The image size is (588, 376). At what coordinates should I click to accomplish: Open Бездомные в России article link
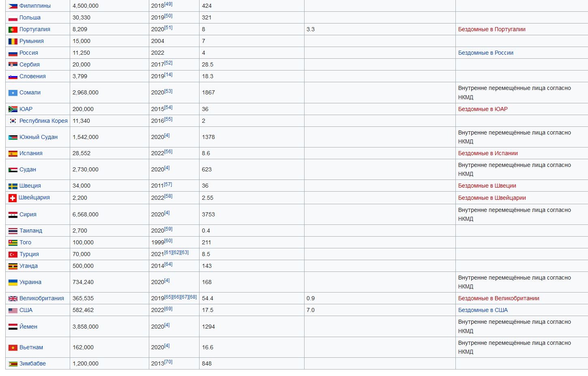(x=486, y=53)
